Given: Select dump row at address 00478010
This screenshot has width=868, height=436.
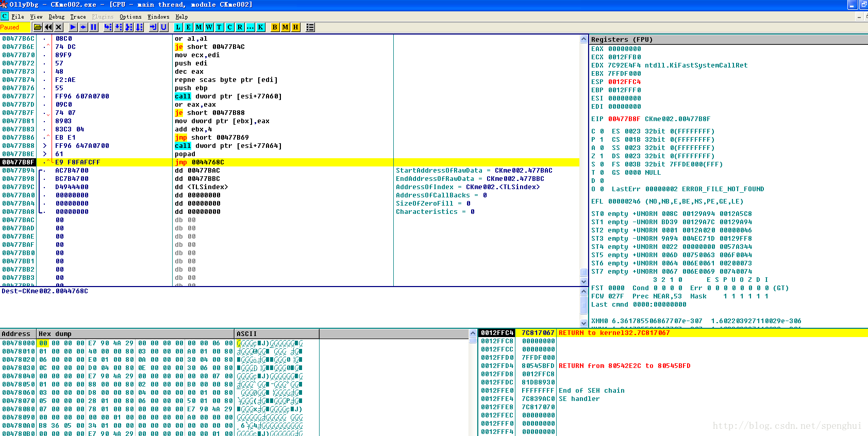Looking at the screenshot, I should [x=235, y=351].
